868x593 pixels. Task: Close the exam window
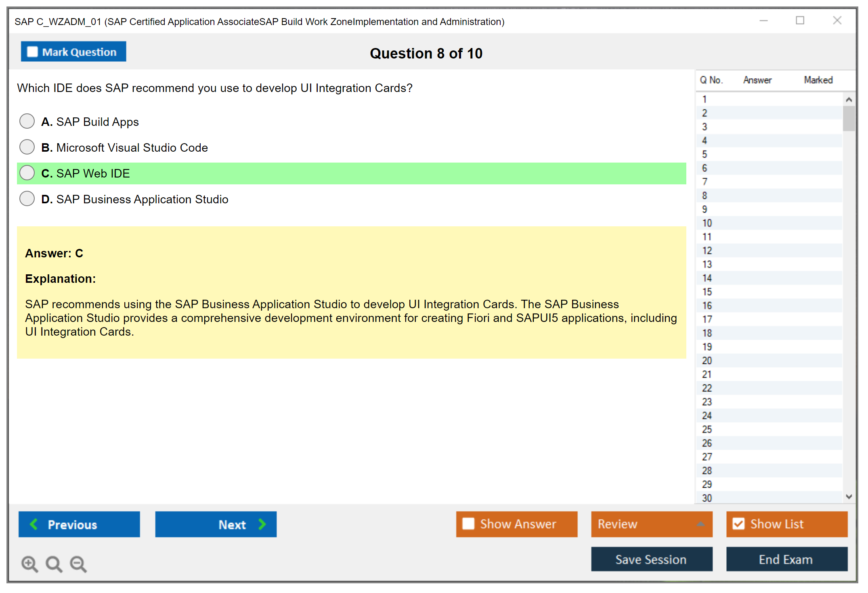pyautogui.click(x=837, y=21)
